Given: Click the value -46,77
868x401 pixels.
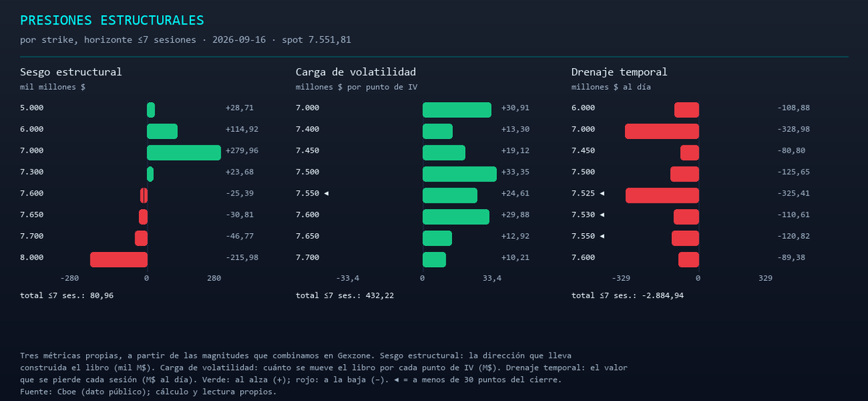Looking at the screenshot, I should pos(239,236).
